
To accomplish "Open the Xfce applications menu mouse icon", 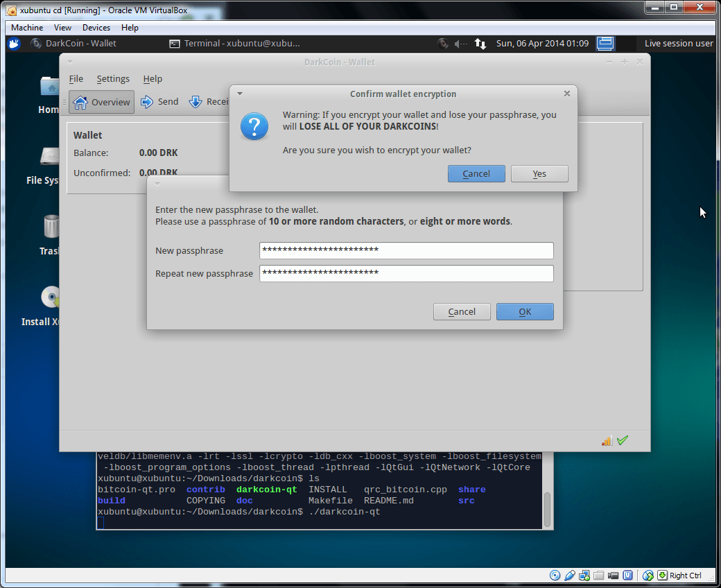I will 14,43.
